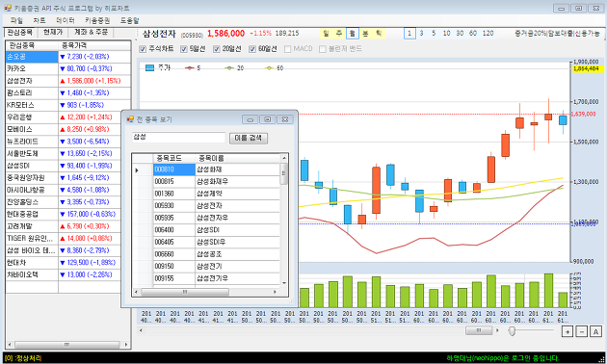Toggle the 20일선 checkbox
This screenshot has height=364, width=607.
pos(217,49)
